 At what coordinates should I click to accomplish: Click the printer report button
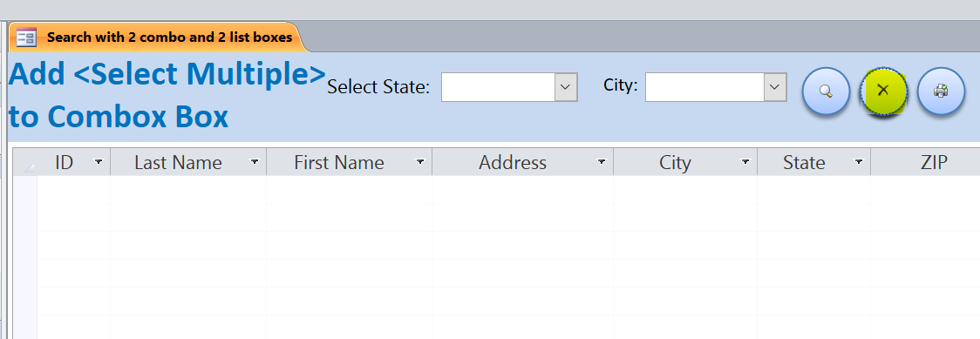click(x=942, y=92)
